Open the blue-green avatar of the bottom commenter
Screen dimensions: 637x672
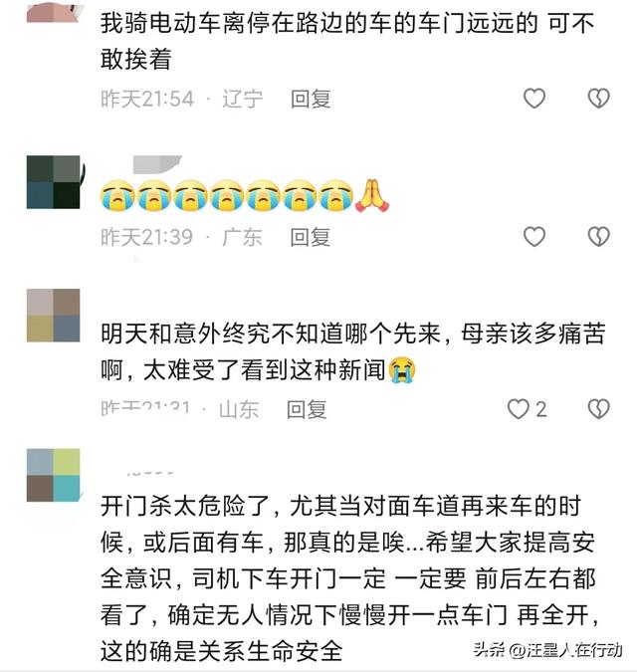tap(53, 475)
